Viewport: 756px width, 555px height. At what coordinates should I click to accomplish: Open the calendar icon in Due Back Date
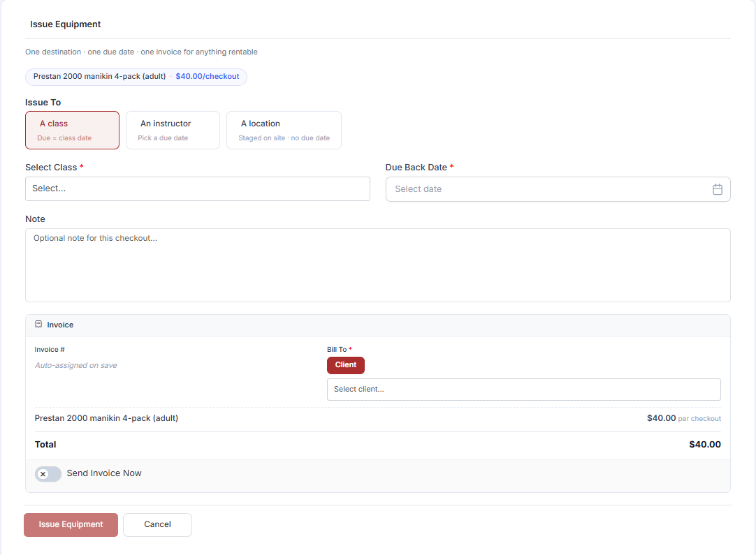click(717, 189)
